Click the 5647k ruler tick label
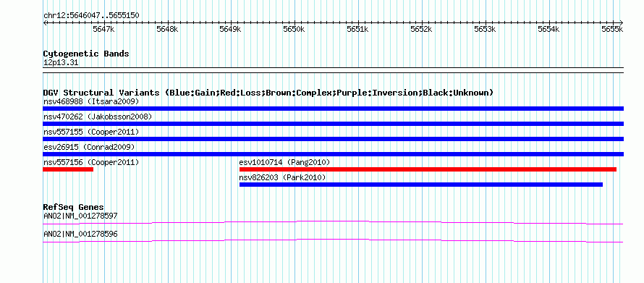This screenshot has width=644, height=283. [x=103, y=29]
